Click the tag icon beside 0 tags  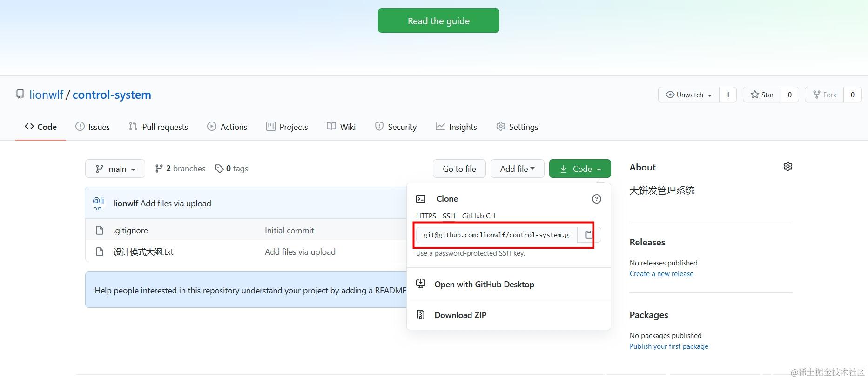219,169
